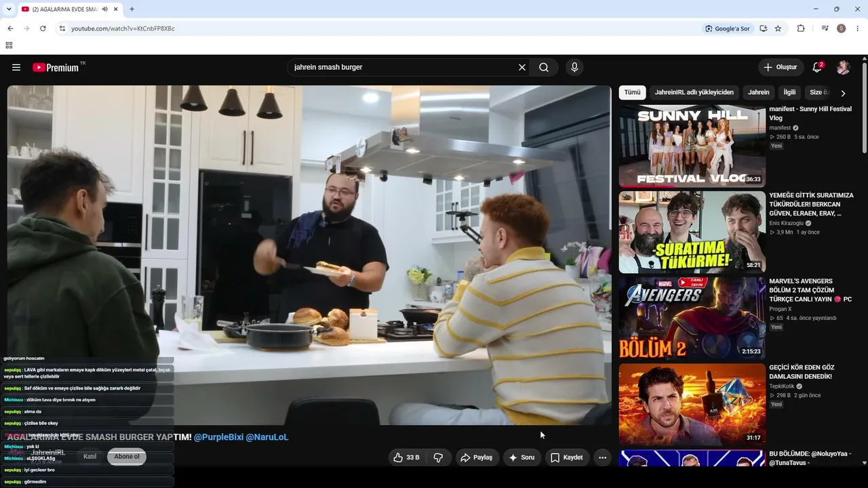Select the Jahrein filter chip

point(759,92)
